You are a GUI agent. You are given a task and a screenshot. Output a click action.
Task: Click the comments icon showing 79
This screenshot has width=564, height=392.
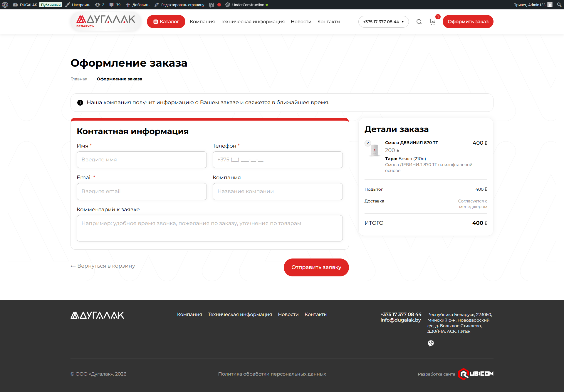113,5
